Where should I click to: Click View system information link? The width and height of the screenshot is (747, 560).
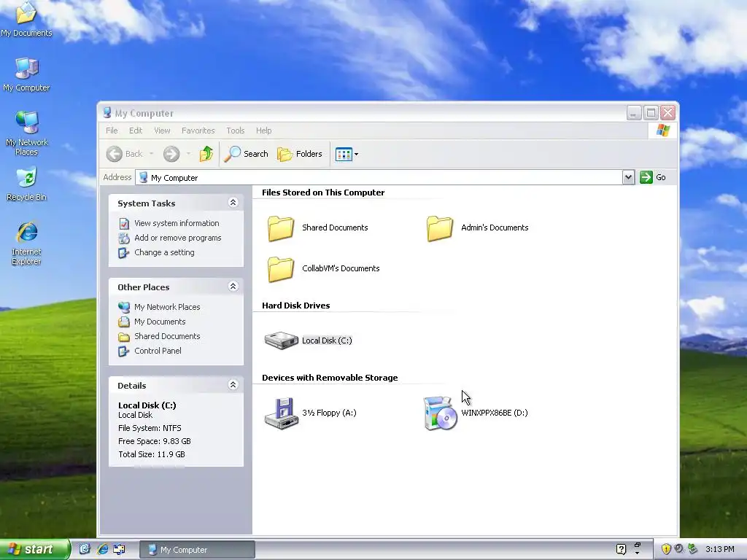177,223
